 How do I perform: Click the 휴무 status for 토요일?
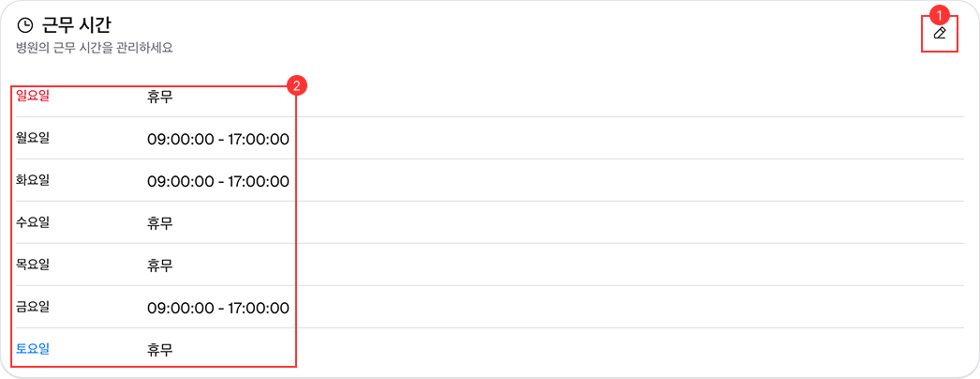[160, 350]
